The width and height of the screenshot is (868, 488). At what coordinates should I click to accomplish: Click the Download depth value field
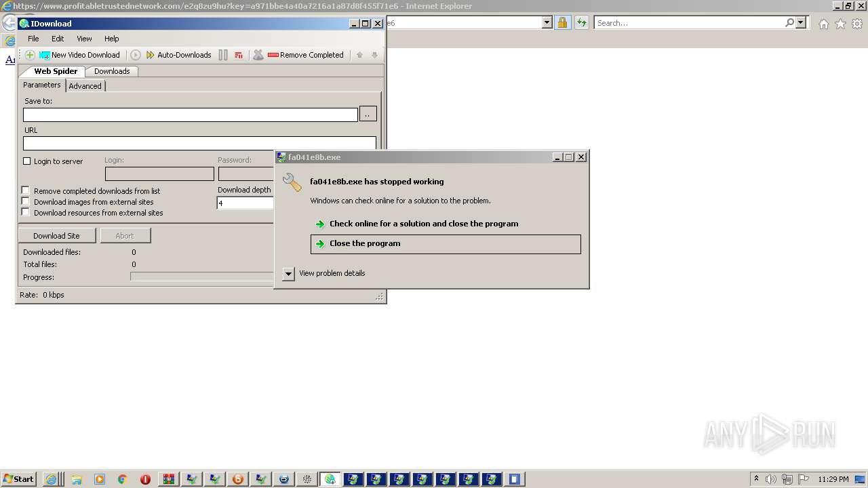click(x=245, y=203)
